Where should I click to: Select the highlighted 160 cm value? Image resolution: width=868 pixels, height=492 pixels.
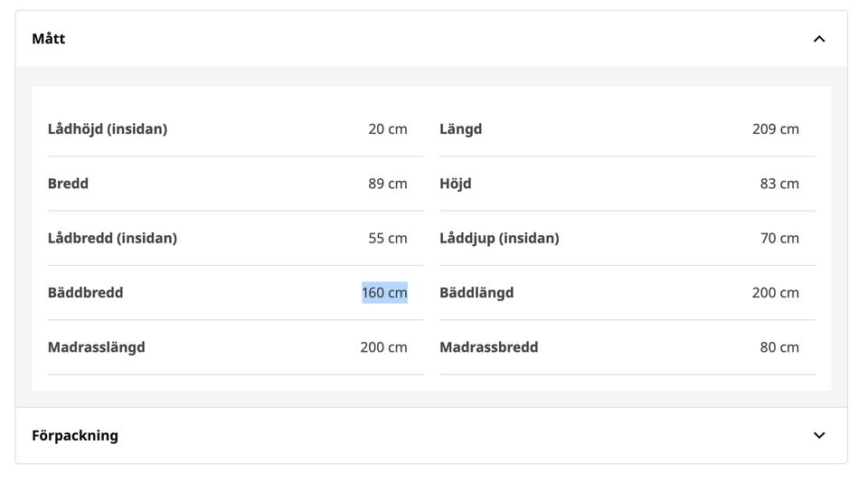click(385, 293)
